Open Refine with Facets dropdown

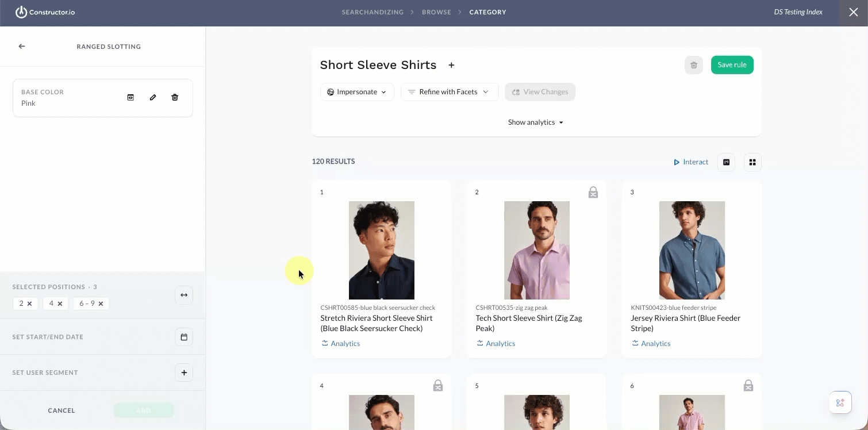(450, 92)
